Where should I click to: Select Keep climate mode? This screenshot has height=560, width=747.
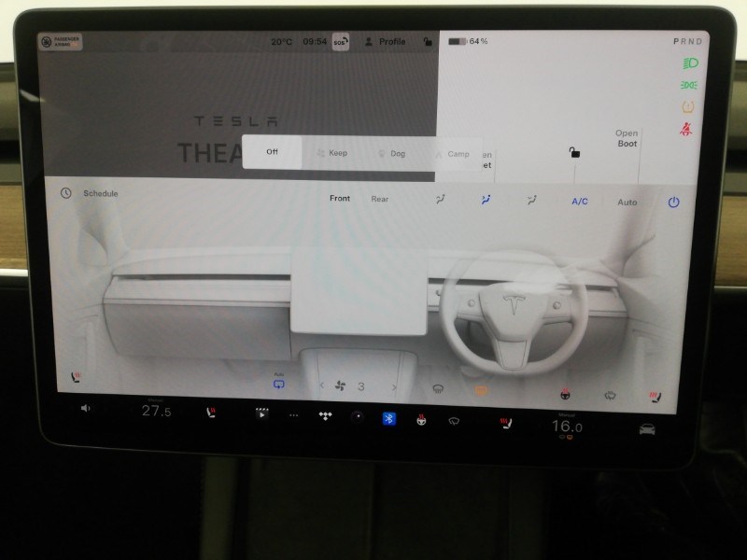pos(332,153)
